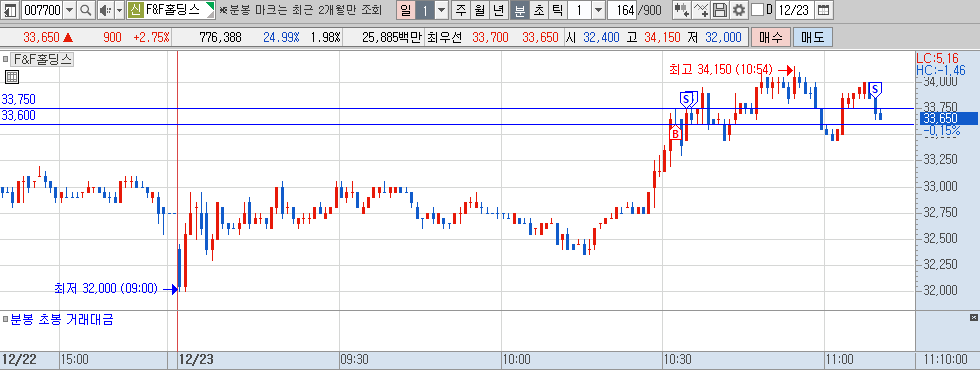
Task: Click the 164 candle count input field
Action: pyautogui.click(x=621, y=10)
